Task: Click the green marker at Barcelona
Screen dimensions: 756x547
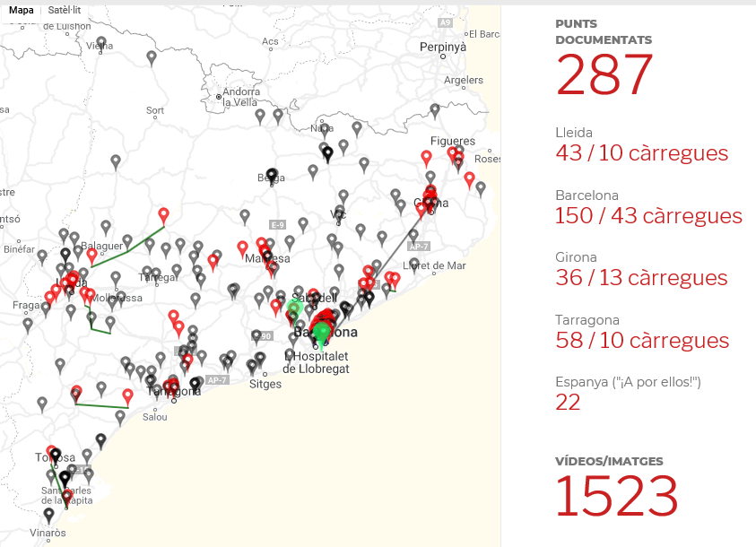Action: [321, 334]
